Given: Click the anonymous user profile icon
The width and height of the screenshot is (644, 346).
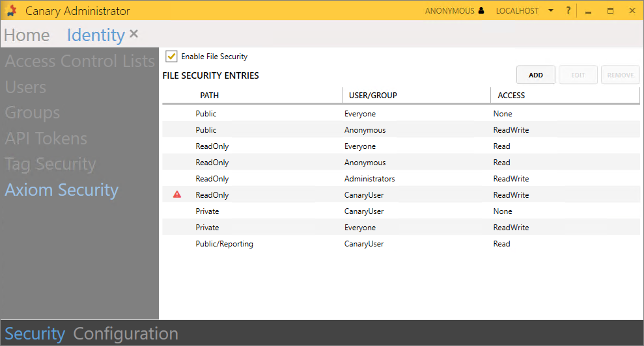Looking at the screenshot, I should [x=481, y=11].
